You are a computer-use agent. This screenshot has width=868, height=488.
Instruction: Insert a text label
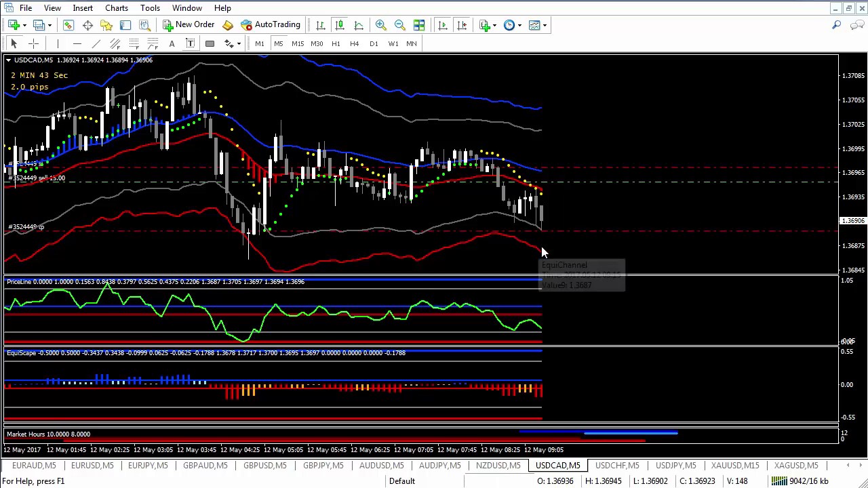(191, 43)
